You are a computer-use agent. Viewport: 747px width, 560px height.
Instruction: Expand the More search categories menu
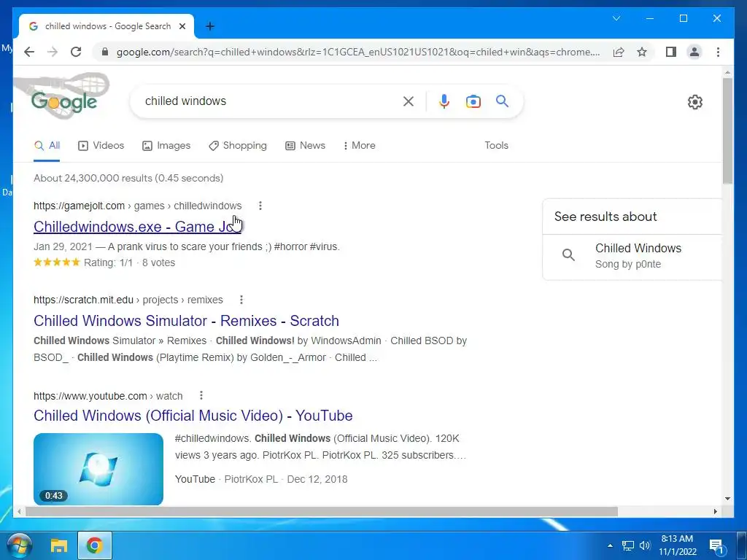(359, 146)
